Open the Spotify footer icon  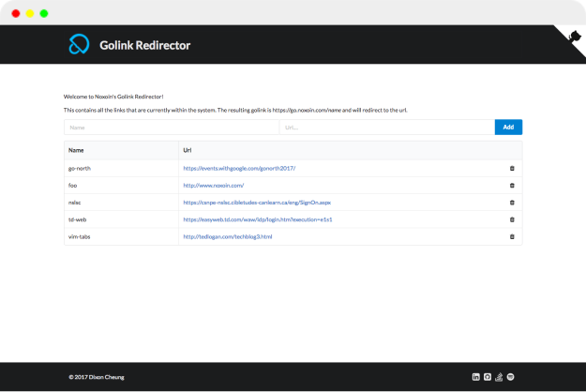(512, 377)
